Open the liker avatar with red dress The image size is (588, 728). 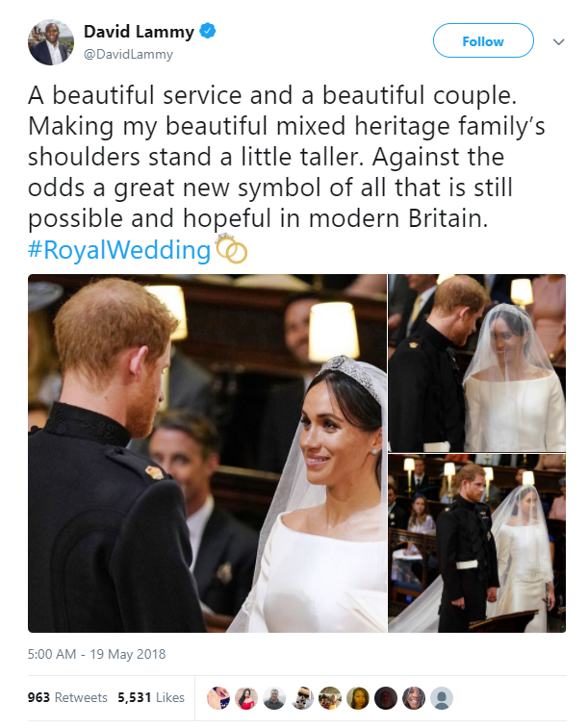246,698
